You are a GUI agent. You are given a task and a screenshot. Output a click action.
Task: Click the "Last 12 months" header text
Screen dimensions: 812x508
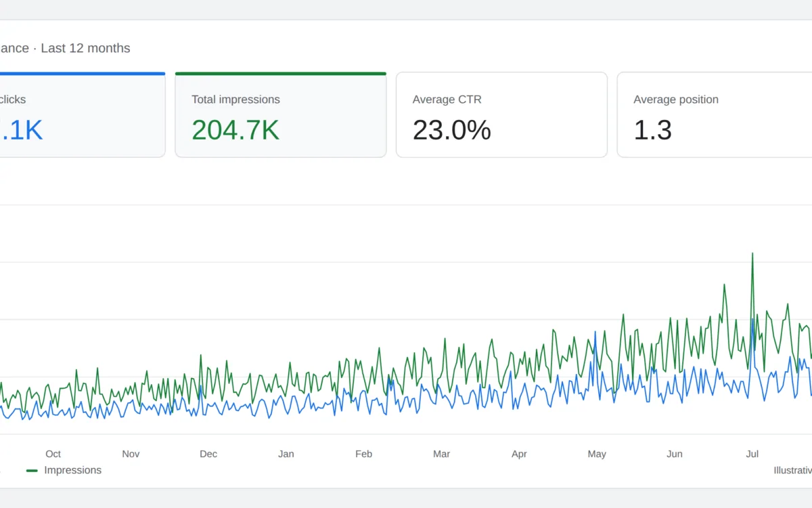[x=85, y=48]
